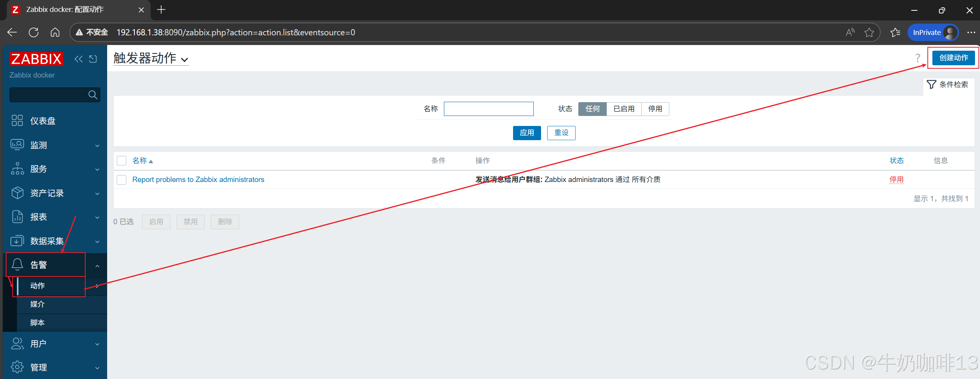
Task: Open a new browser tab
Action: tap(161, 10)
